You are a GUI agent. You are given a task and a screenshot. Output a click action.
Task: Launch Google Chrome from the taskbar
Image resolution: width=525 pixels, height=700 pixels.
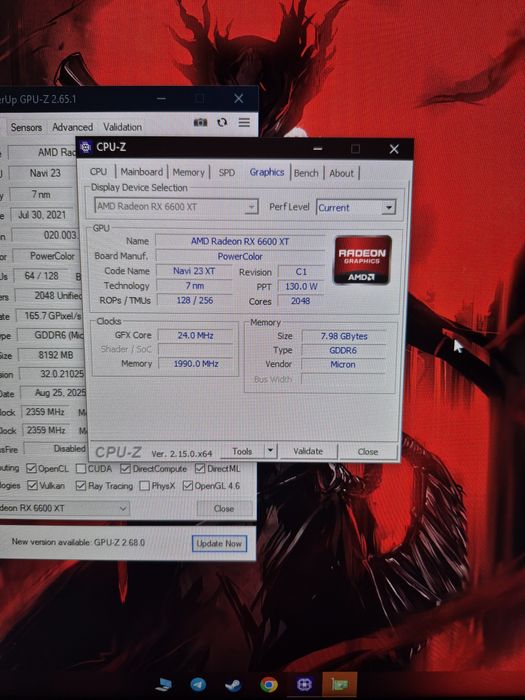tap(268, 684)
